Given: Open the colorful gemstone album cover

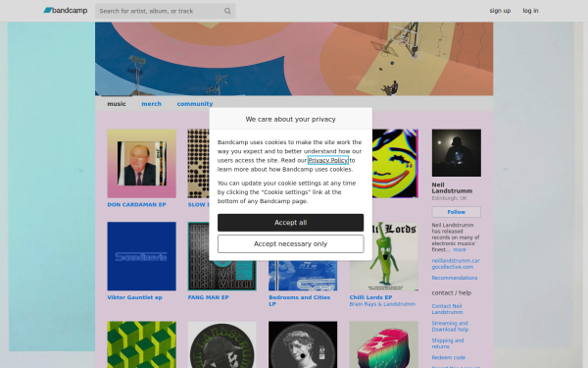Looking at the screenshot, I should point(383,344).
